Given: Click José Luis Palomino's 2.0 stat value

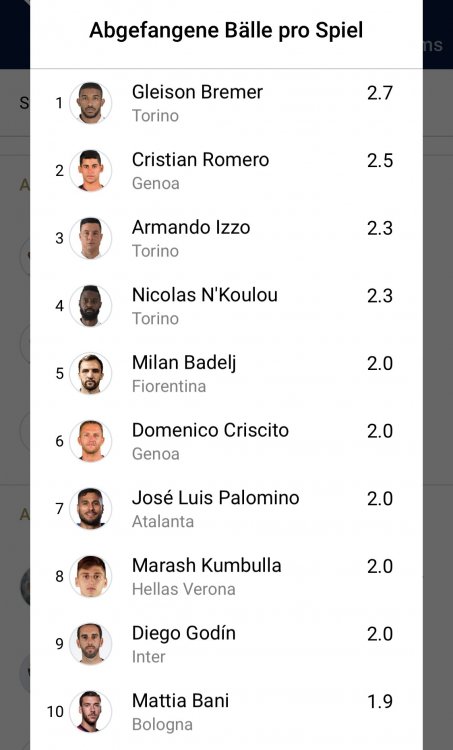Looking at the screenshot, I should tap(380, 498).
